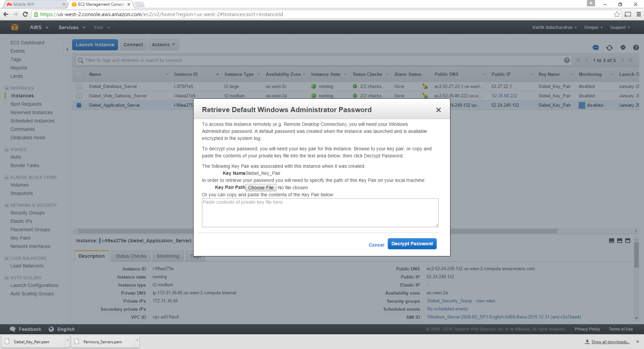Go to next page of instances
Screen dimensions: 644x349
click(622, 60)
